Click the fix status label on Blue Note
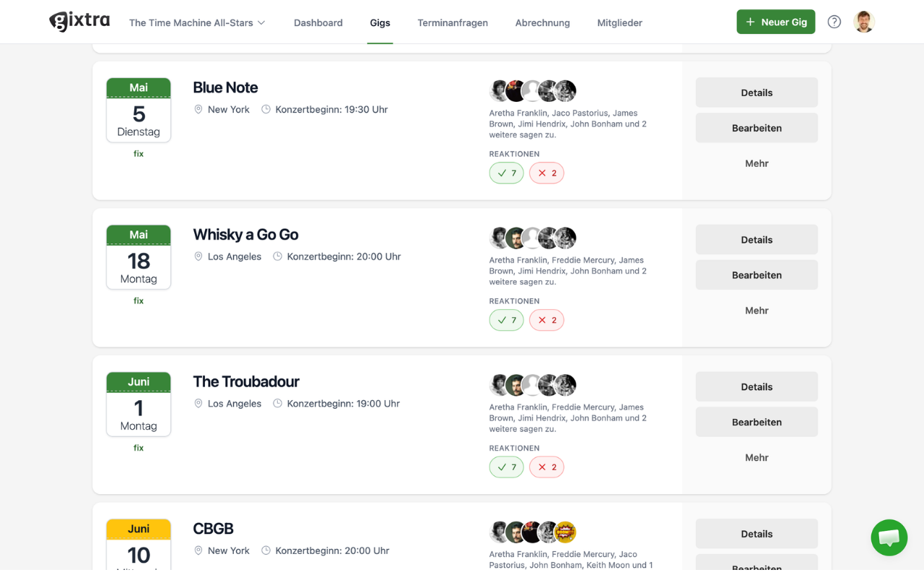This screenshot has height=575, width=924. point(138,153)
